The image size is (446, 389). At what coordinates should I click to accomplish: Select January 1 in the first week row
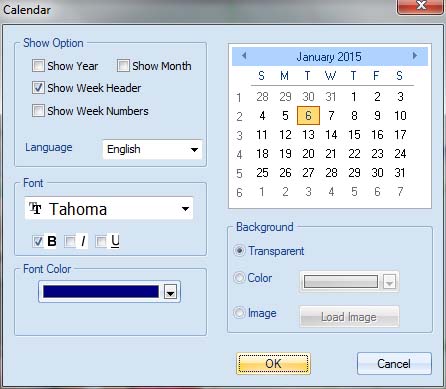pyautogui.click(x=354, y=97)
